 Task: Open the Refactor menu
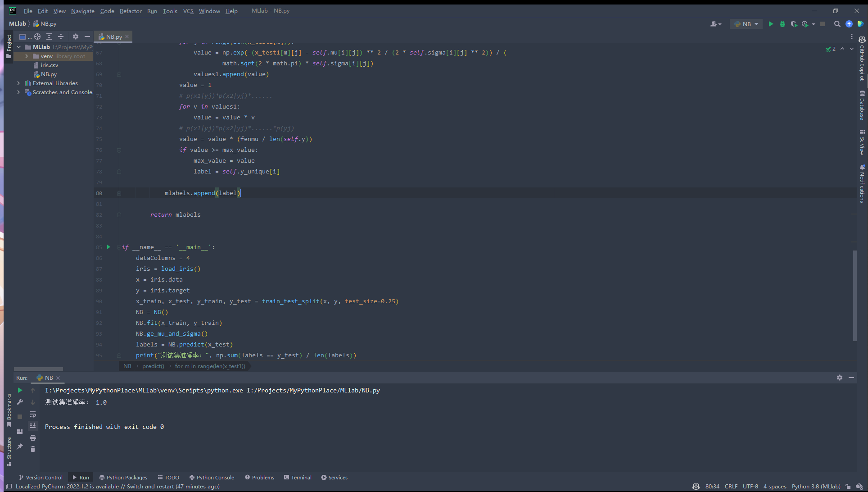click(131, 11)
